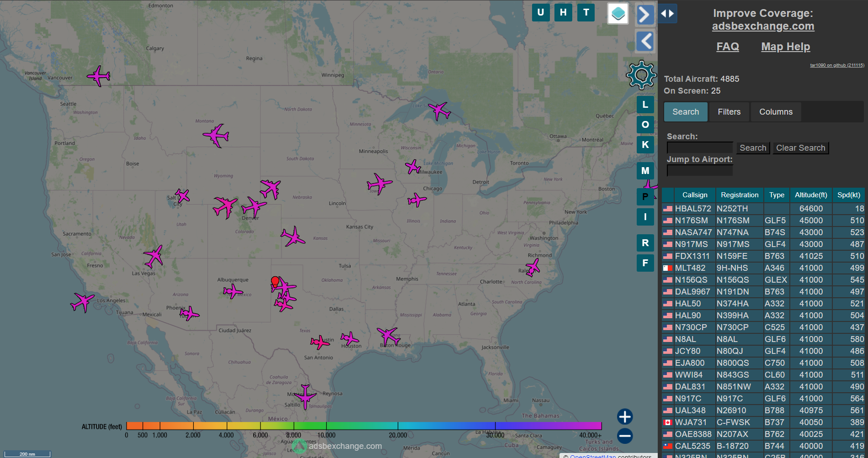The width and height of the screenshot is (868, 458).
Task: Select the HBAL572 aircraft row
Action: tap(763, 209)
